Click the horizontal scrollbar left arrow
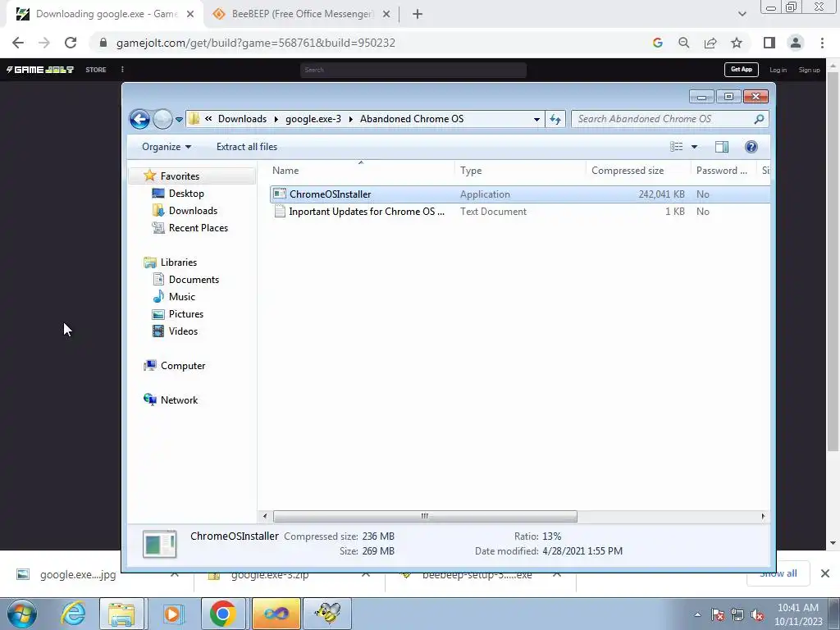 pos(265,517)
